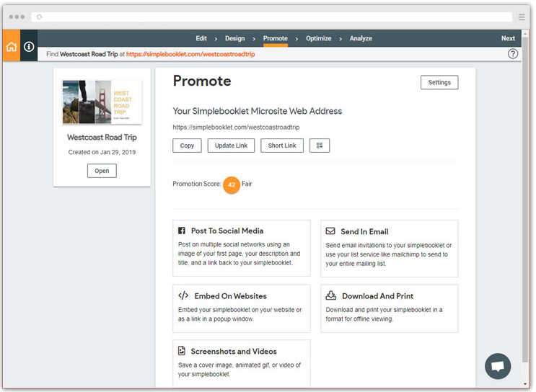This screenshot has height=392, width=536.
Task: Click the West Coast Road Trip cover thumbnail
Action: point(102,102)
